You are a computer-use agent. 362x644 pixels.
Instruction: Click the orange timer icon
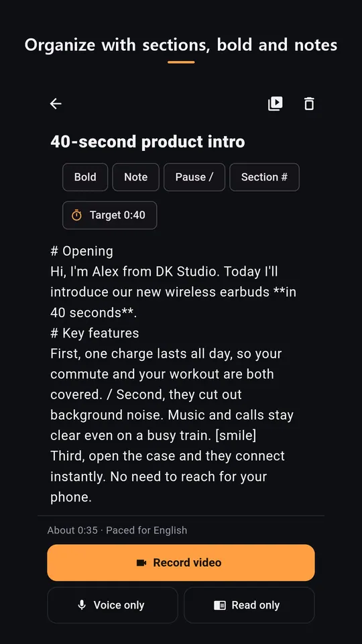76,215
